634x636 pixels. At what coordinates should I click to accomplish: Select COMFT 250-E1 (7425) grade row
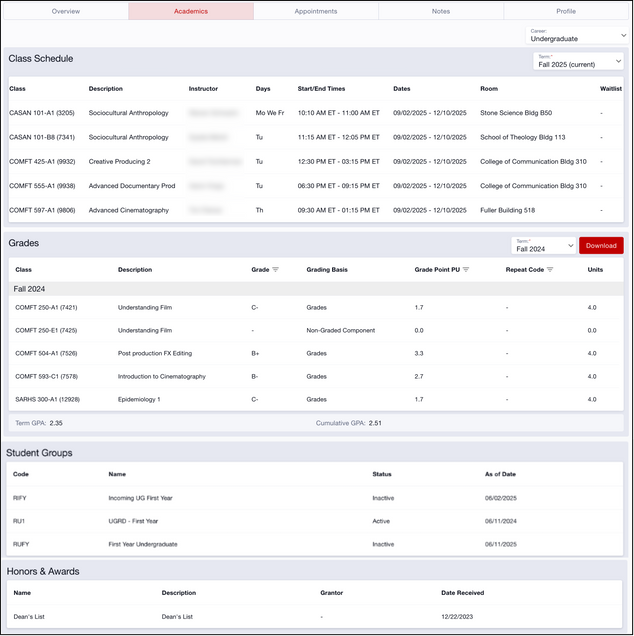coord(316,331)
